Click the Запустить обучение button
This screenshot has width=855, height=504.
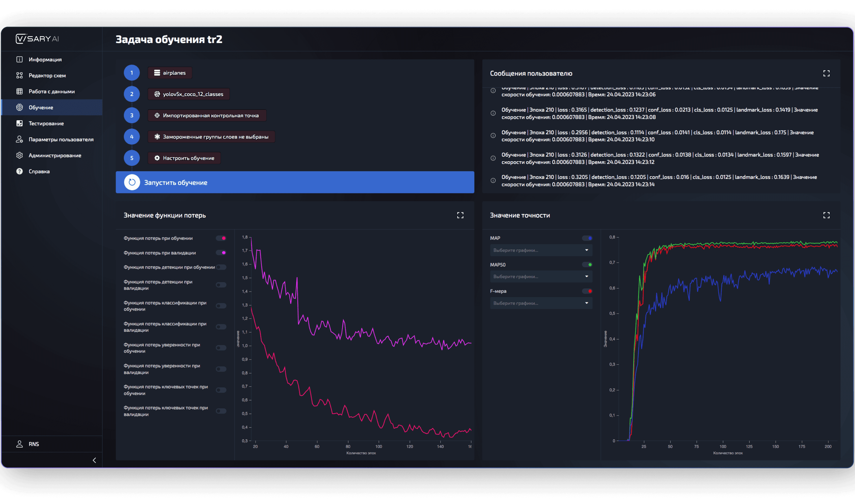tap(295, 182)
